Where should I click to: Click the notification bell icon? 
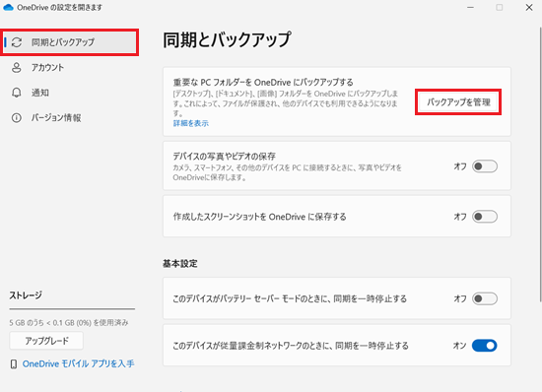coord(16,93)
